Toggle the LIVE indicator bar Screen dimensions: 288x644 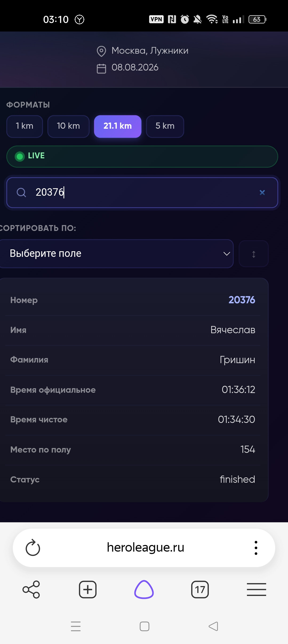click(x=142, y=156)
